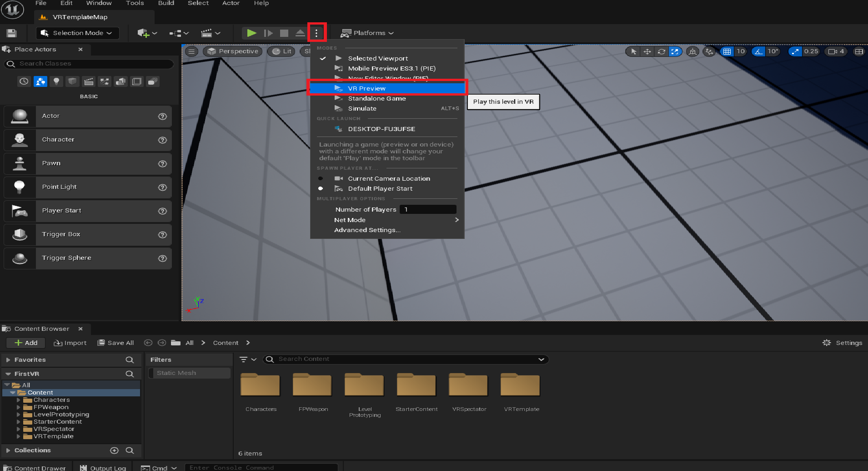Viewport: 868px width, 471px height.
Task: Click the Save level floppy disk icon
Action: [11, 33]
